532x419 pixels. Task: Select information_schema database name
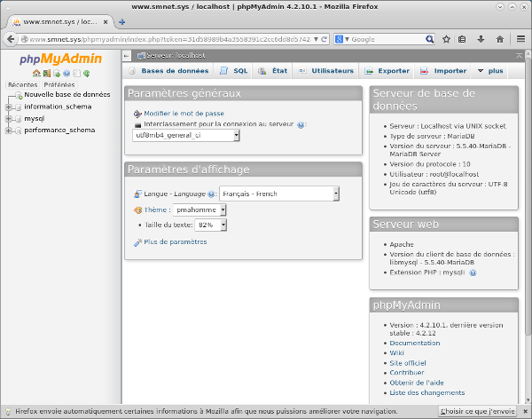pyautogui.click(x=58, y=107)
